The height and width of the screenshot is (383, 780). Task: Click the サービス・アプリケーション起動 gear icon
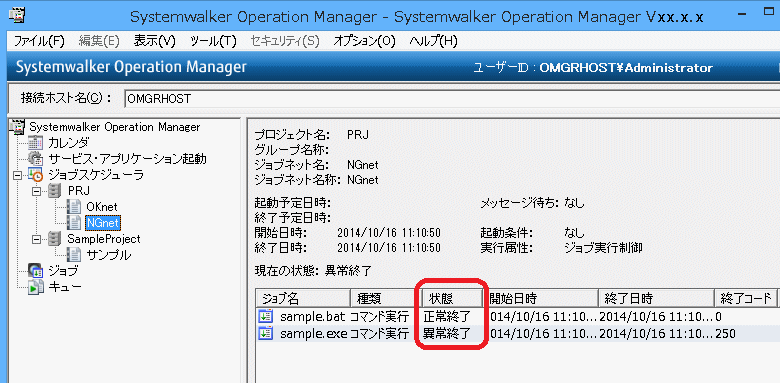point(35,159)
